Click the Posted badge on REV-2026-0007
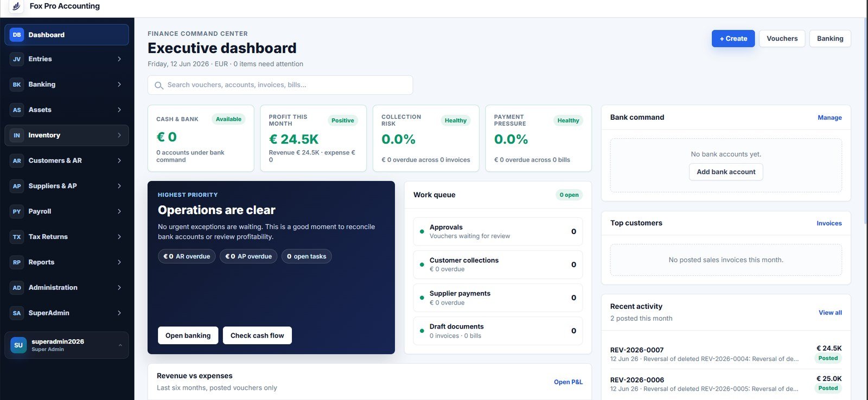 [x=828, y=358]
